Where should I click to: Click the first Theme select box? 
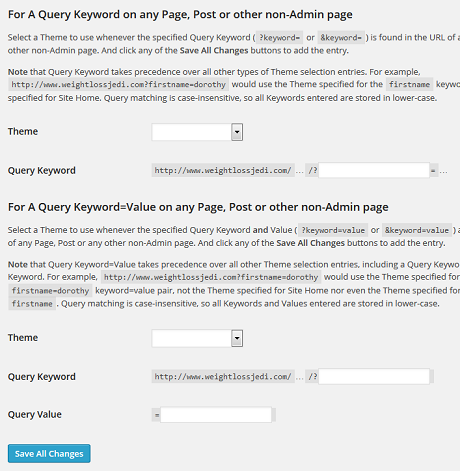197,132
